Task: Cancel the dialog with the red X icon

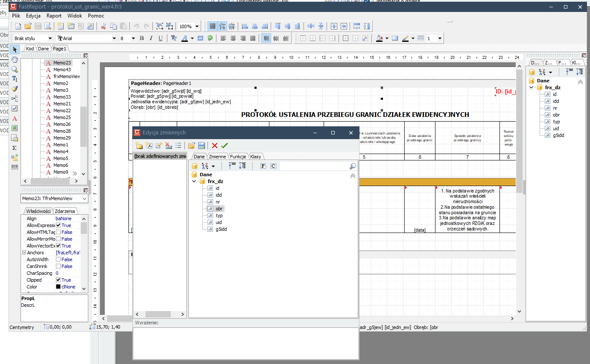Action: 215,146
